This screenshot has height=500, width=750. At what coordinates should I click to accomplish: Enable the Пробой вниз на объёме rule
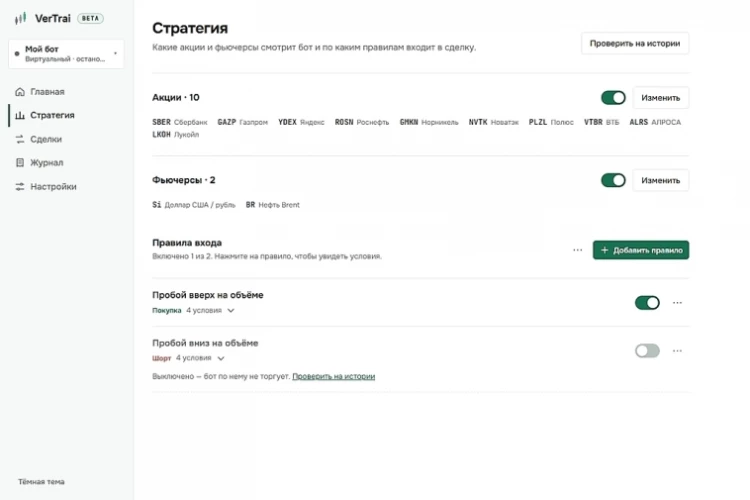click(x=647, y=351)
